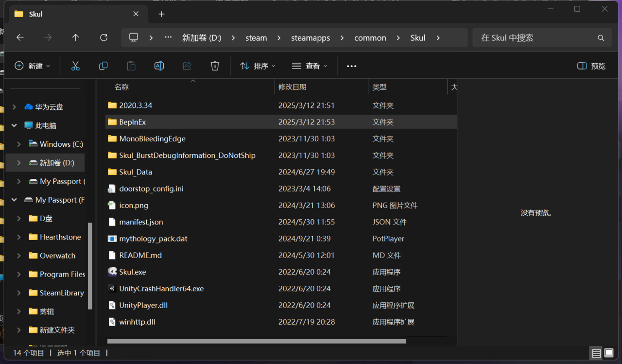Open chevron after steamapps in address bar

(342, 38)
